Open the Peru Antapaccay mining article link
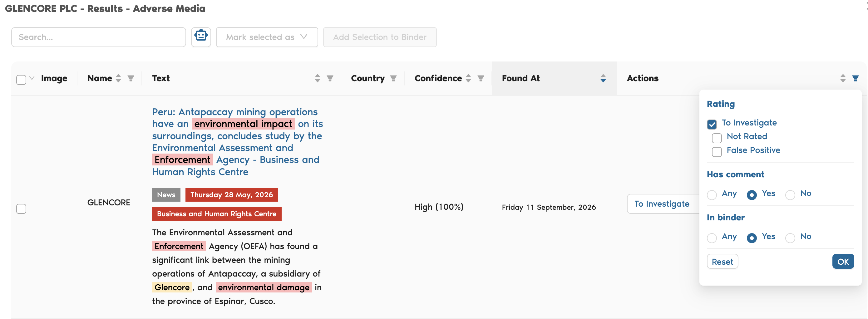Image resolution: width=868 pixels, height=319 pixels. tap(237, 141)
